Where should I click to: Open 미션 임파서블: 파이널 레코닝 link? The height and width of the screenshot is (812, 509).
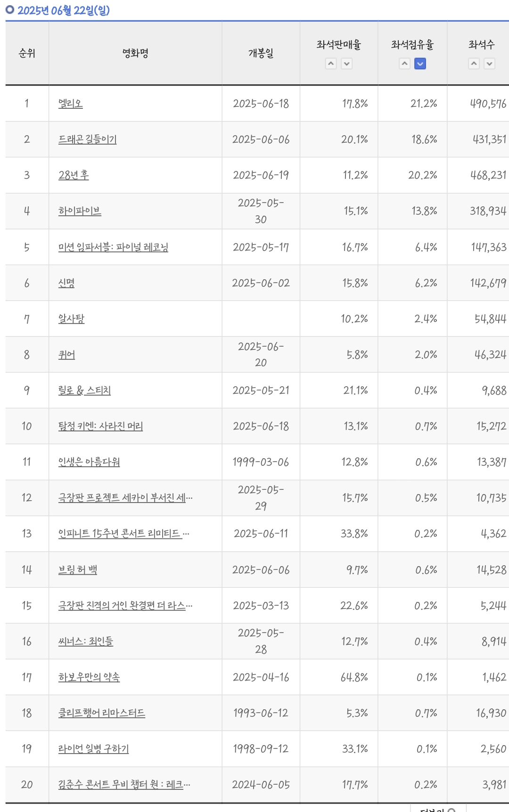pos(113,247)
